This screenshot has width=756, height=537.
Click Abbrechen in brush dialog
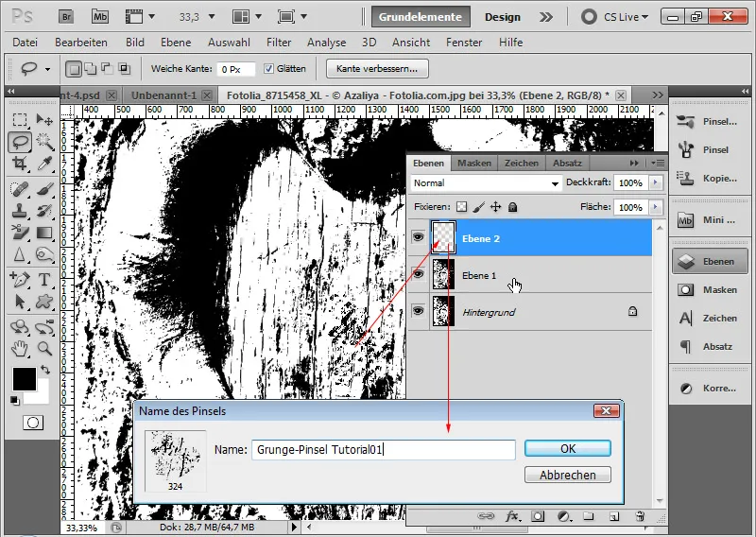[x=568, y=476]
